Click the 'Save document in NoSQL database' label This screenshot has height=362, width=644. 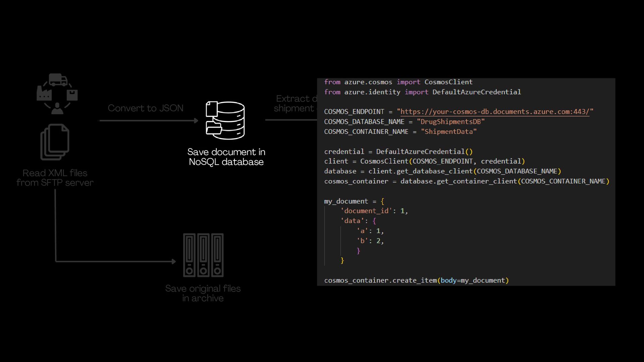(226, 157)
